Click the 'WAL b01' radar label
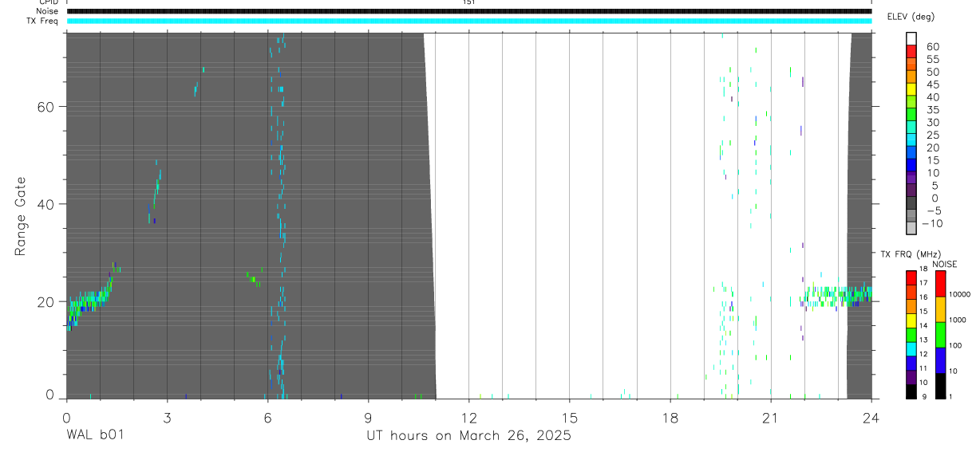The width and height of the screenshot is (980, 452). (95, 435)
